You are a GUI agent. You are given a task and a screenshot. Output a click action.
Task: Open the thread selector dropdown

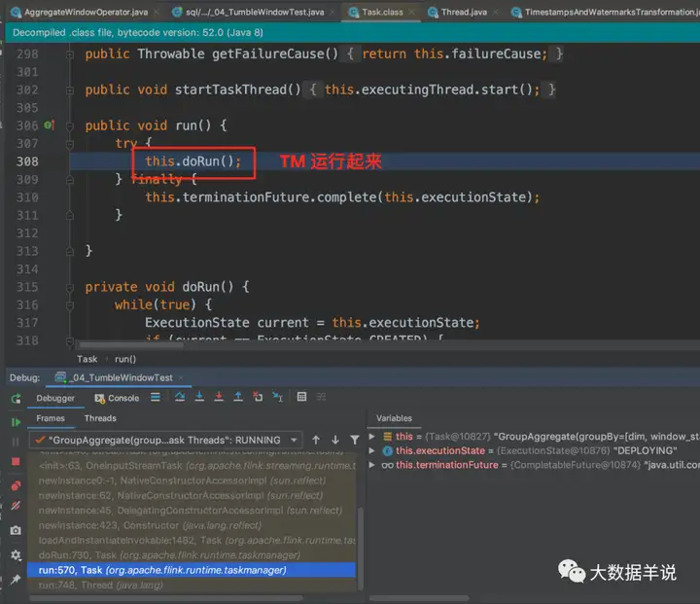point(165,440)
